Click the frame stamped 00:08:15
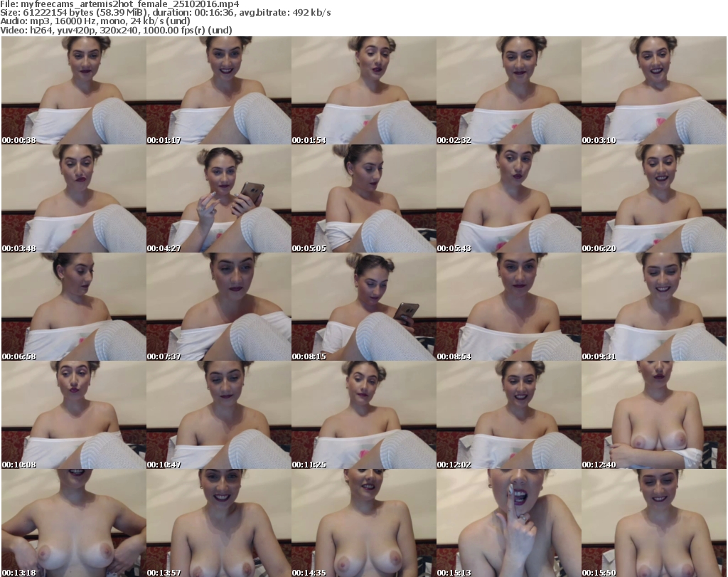This screenshot has height=577, width=728. [364, 307]
